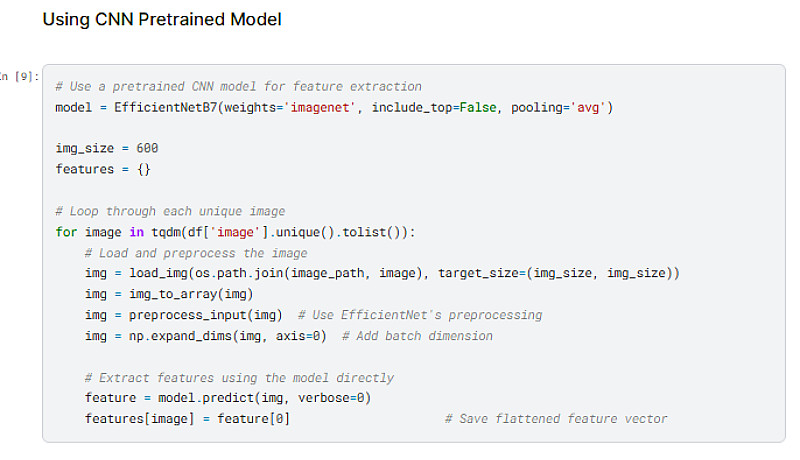
Task: Click the 'Save flattened feature vector' comment
Action: click(x=556, y=419)
